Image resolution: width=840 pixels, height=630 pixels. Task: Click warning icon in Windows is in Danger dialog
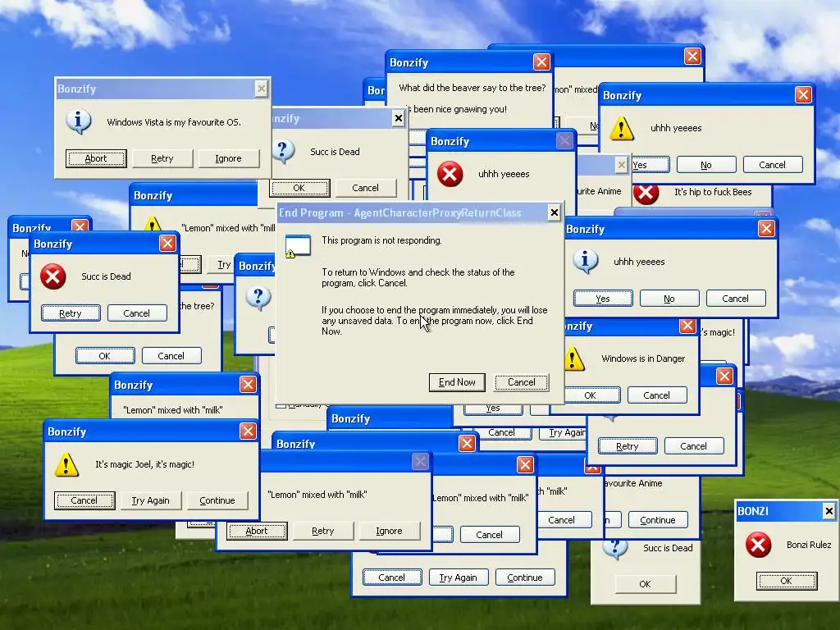point(573,358)
